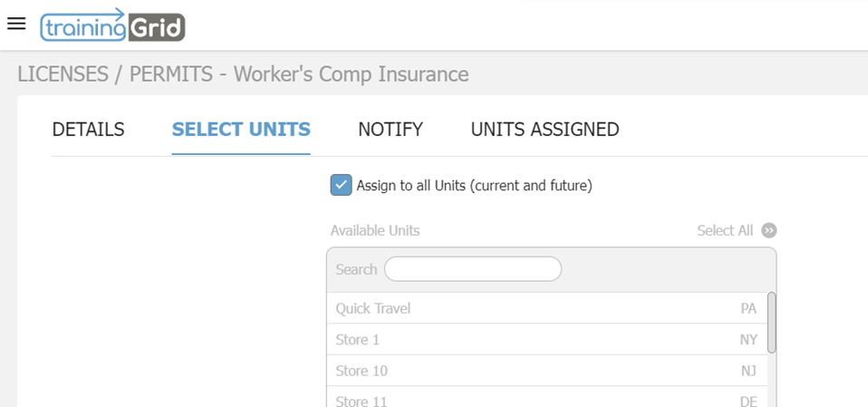The height and width of the screenshot is (407, 868).
Task: Select the Store 11 unit row
Action: tap(362, 400)
